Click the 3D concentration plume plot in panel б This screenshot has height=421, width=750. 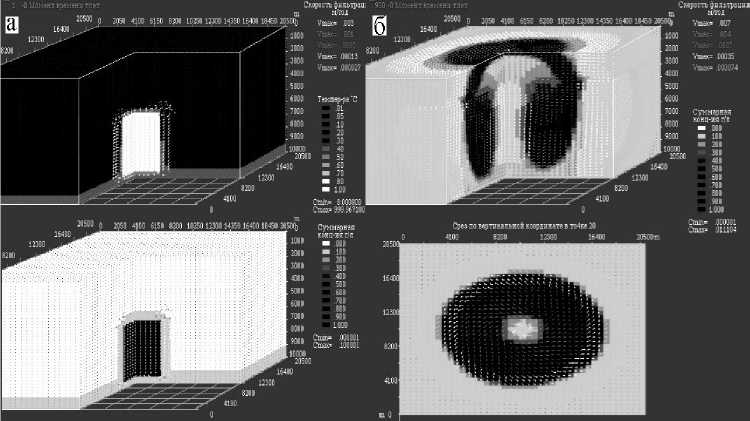point(514,115)
